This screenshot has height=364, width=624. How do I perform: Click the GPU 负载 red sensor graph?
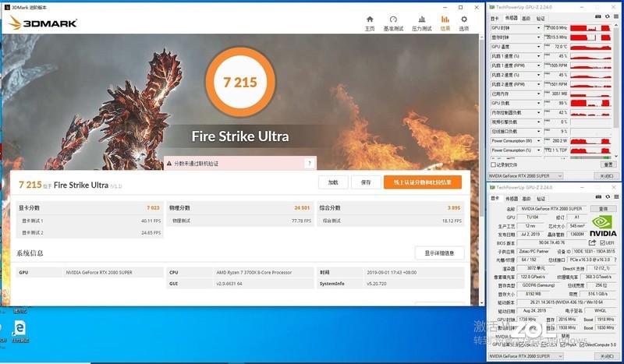click(590, 104)
